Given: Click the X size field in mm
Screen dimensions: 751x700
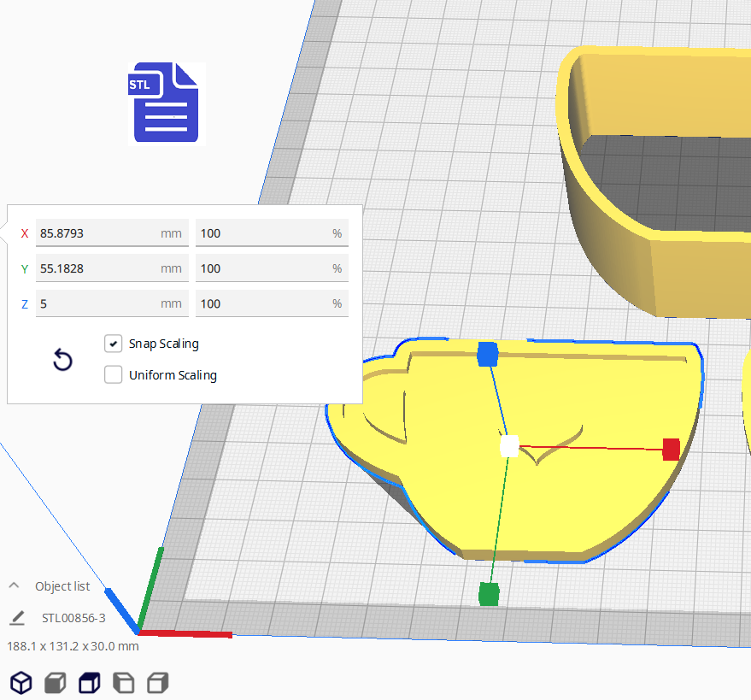Looking at the screenshot, I should [98, 232].
